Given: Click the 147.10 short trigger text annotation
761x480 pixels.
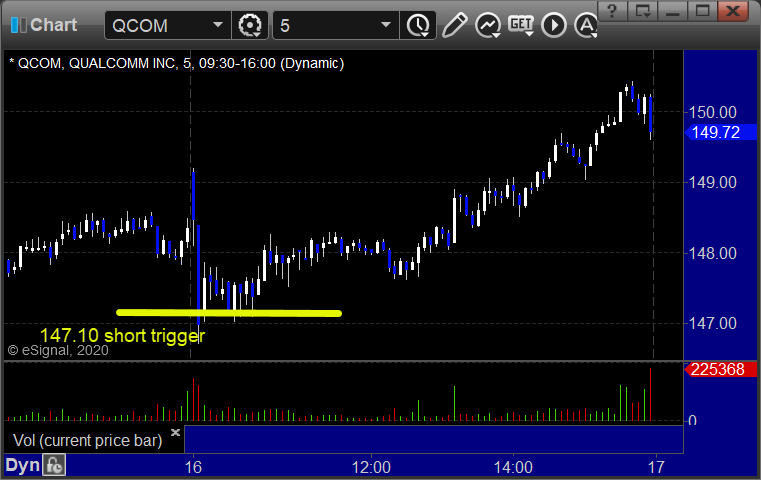Looking at the screenshot, I should click(x=122, y=335).
